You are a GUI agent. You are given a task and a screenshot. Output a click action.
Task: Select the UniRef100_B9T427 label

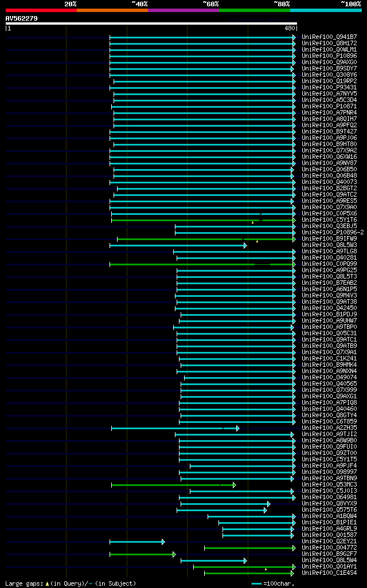pyautogui.click(x=330, y=131)
